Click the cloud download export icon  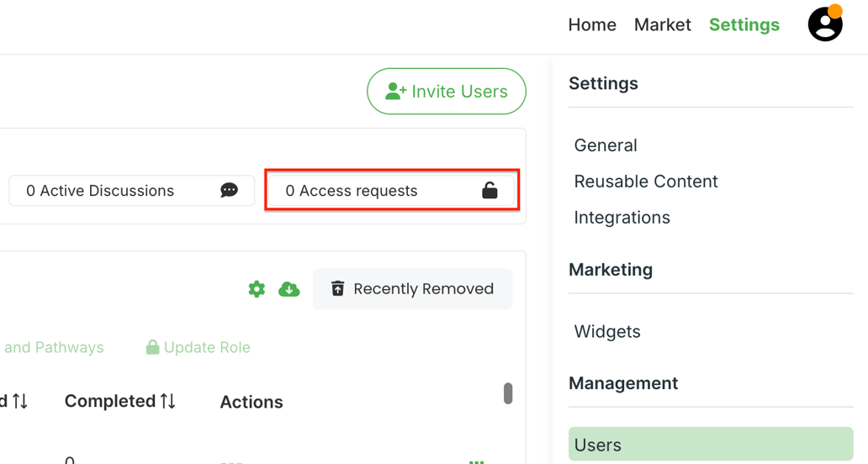click(x=289, y=288)
